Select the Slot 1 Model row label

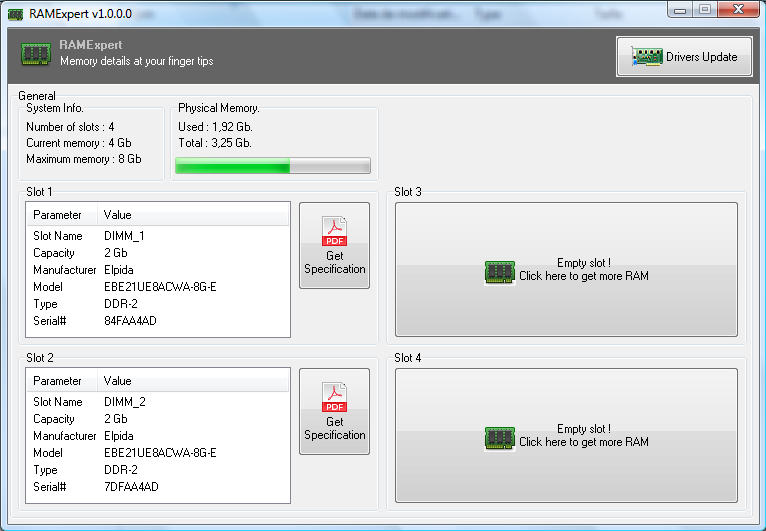click(x=48, y=287)
